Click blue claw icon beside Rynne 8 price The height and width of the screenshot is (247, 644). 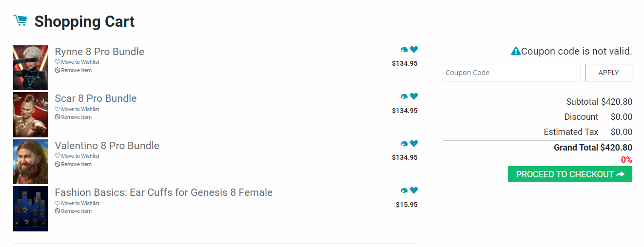point(404,50)
